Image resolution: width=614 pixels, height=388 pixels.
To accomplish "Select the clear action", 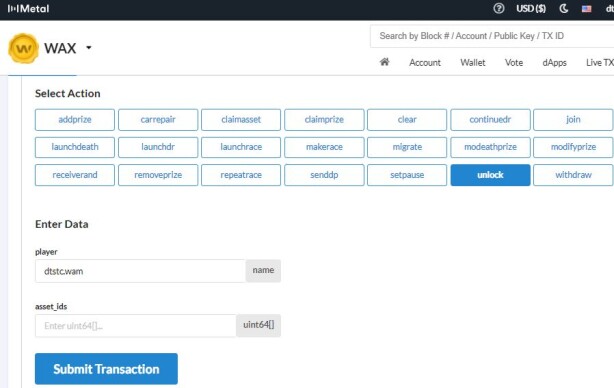I will (x=407, y=119).
